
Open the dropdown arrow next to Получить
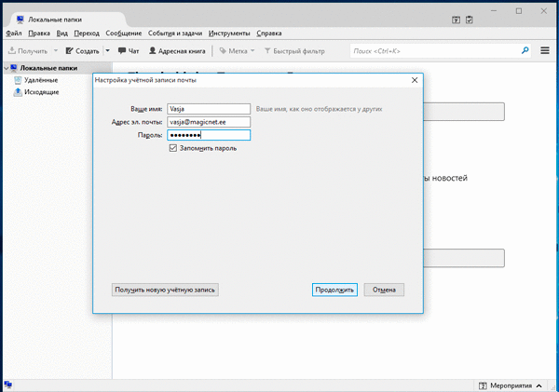point(56,51)
